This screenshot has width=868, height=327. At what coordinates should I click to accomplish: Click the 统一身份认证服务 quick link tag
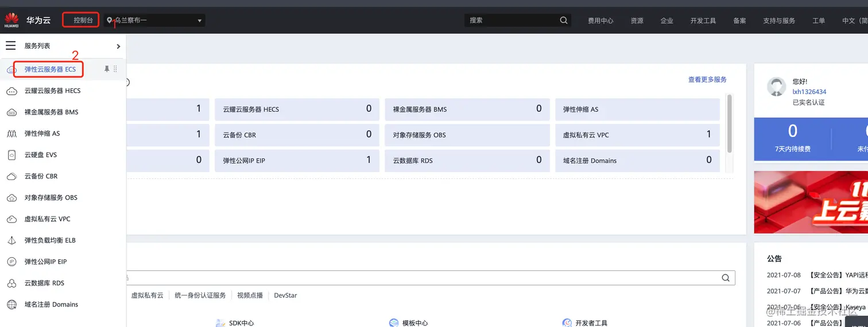coord(200,295)
